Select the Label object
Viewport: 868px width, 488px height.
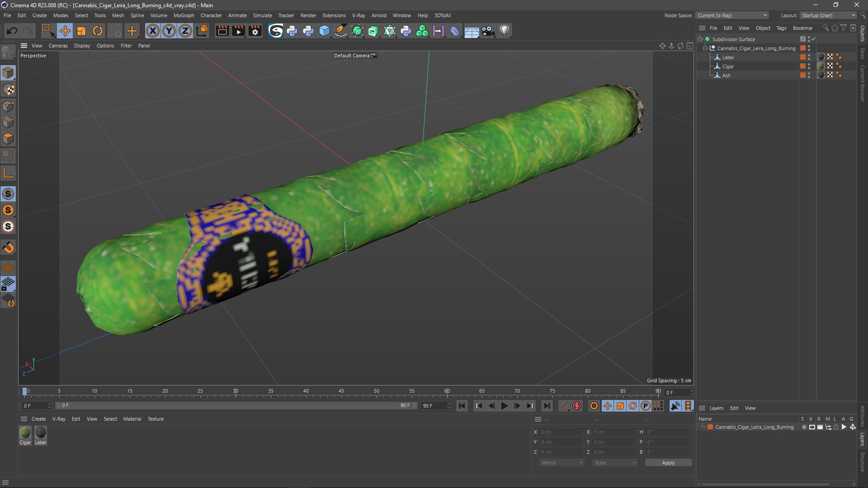pyautogui.click(x=728, y=57)
